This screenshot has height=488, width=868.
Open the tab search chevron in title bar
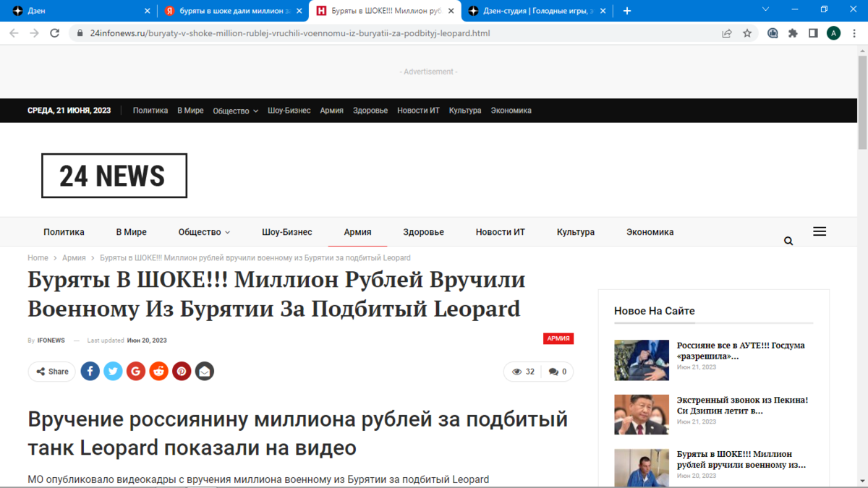click(x=766, y=9)
